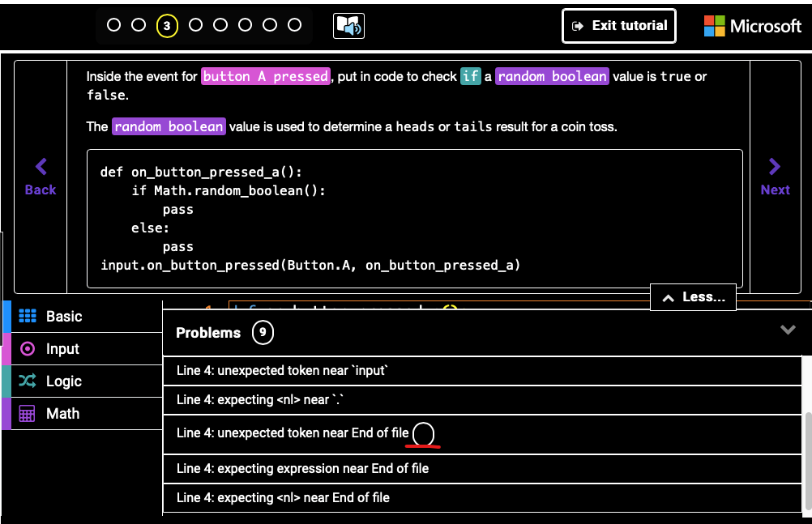Click the Exit tutorial button
This screenshot has height=524, width=812.
point(619,26)
